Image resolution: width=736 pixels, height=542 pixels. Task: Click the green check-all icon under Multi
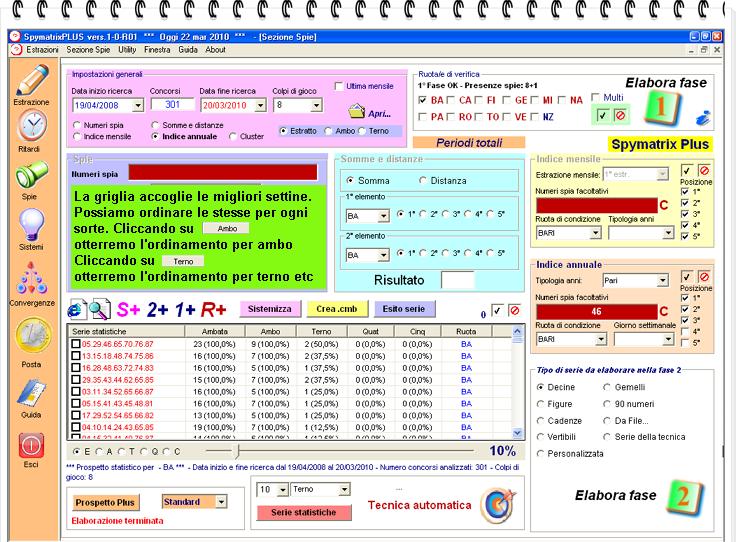point(603,115)
